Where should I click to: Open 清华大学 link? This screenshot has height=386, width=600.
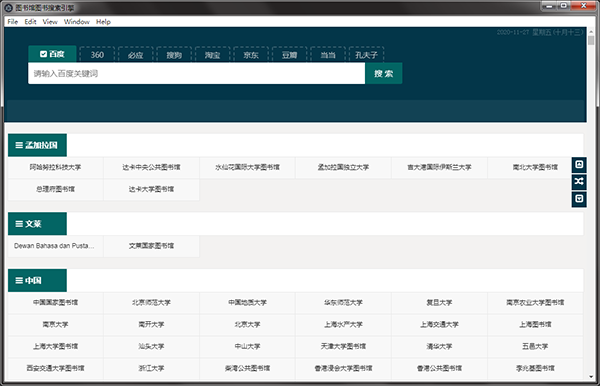439,346
